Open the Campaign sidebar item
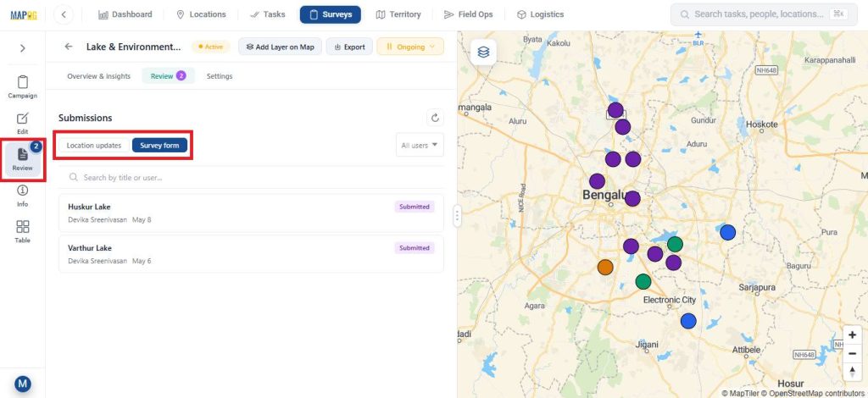Image resolution: width=868 pixels, height=398 pixels. 23,87
